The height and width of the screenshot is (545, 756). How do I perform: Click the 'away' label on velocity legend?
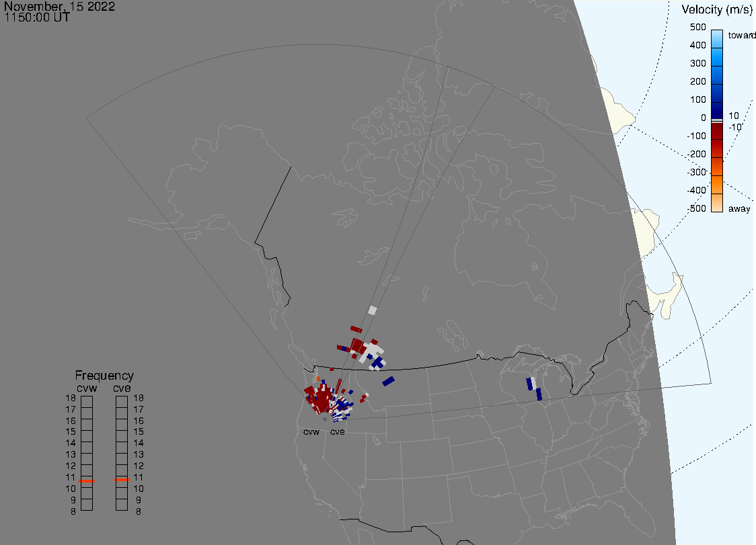tap(739, 208)
